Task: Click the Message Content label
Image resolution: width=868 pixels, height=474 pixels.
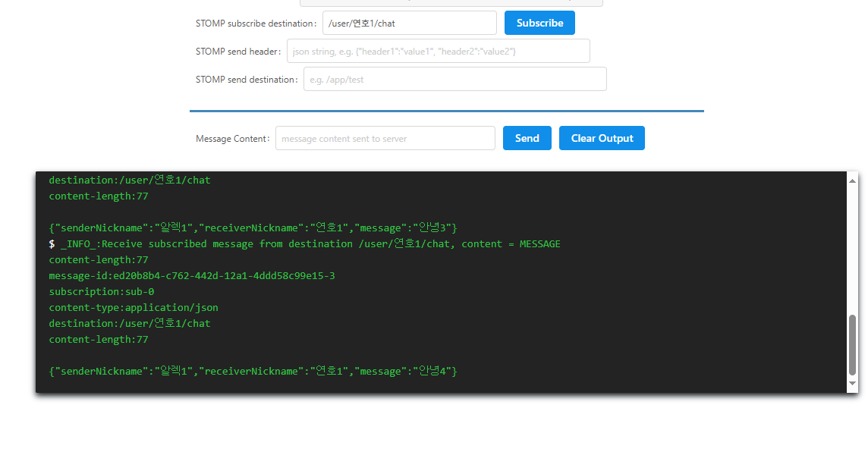Action: 232,139
